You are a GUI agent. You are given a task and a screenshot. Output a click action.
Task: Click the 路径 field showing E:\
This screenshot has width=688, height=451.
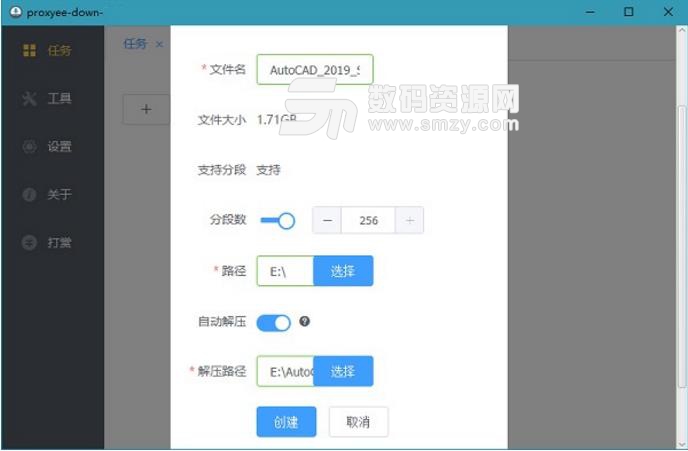pyautogui.click(x=285, y=271)
